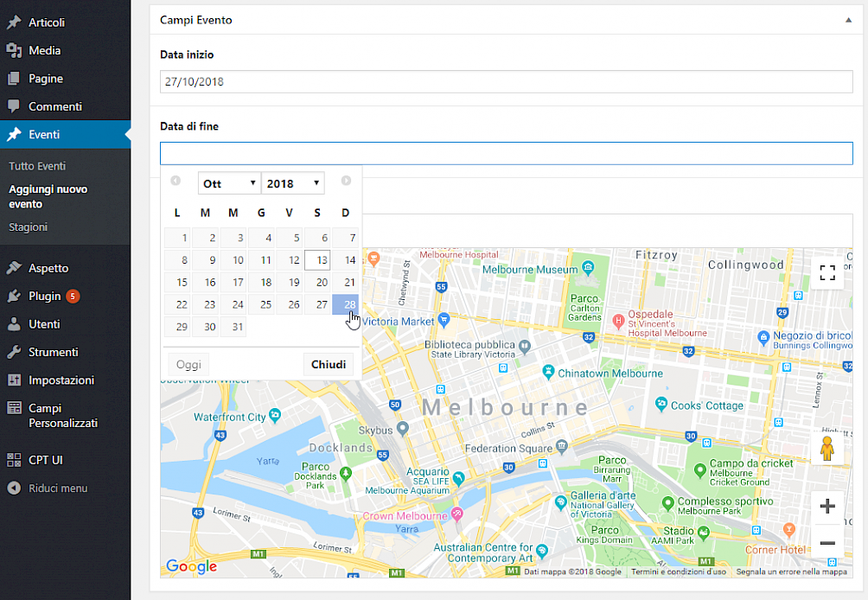
Task: Click the Data inizio date field
Action: [506, 81]
